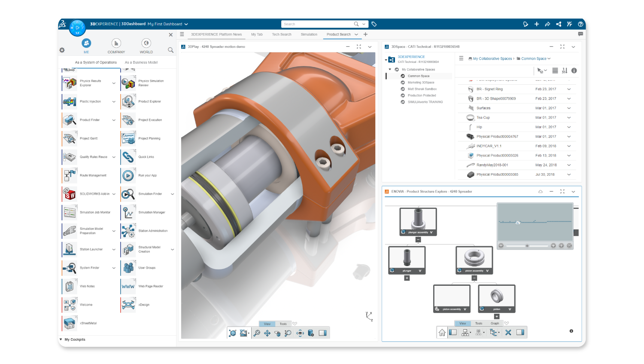Switch to the Tech Search tab
The width and height of the screenshot is (644, 364).
coord(282,34)
